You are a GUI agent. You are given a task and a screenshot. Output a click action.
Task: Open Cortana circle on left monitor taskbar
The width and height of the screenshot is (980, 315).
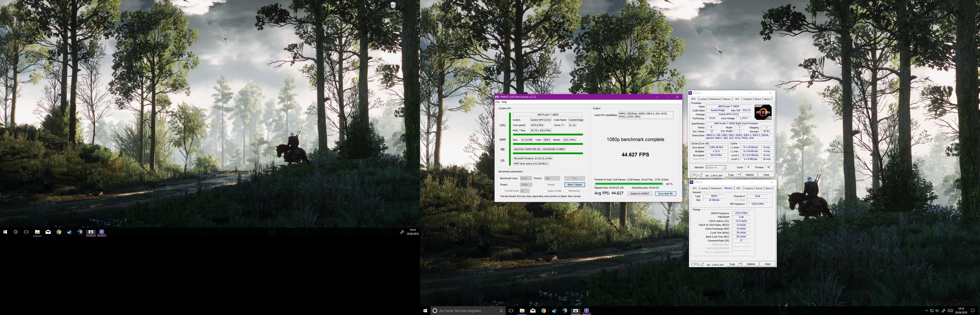(x=16, y=232)
